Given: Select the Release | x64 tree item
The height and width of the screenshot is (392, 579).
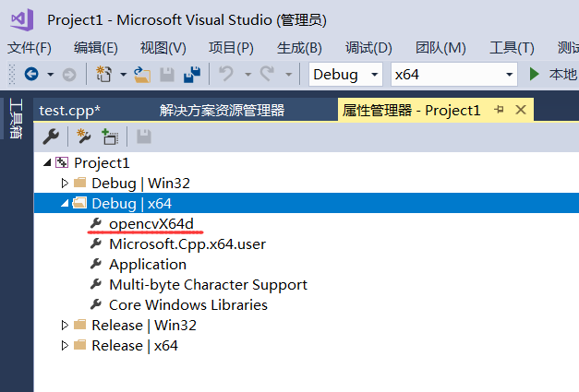Looking at the screenshot, I should tap(135, 346).
